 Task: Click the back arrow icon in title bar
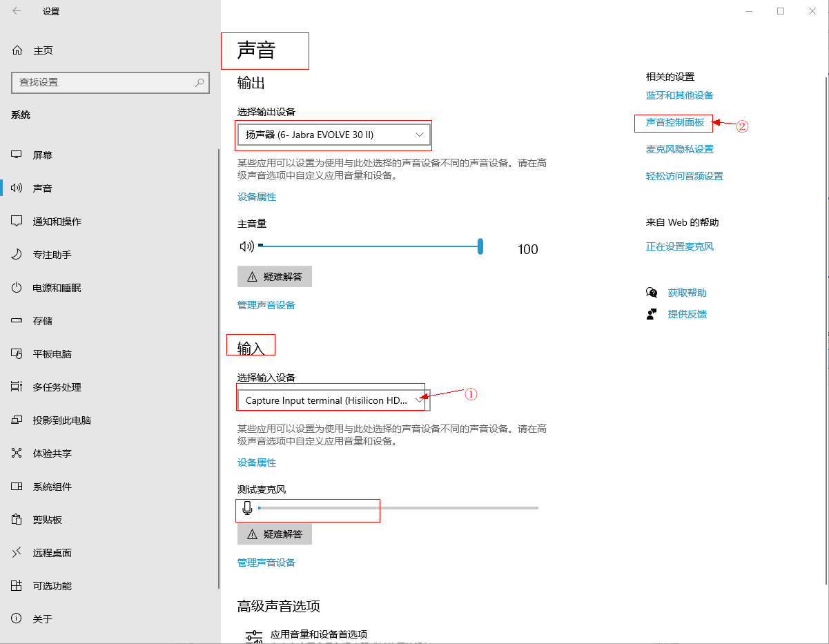[x=17, y=11]
